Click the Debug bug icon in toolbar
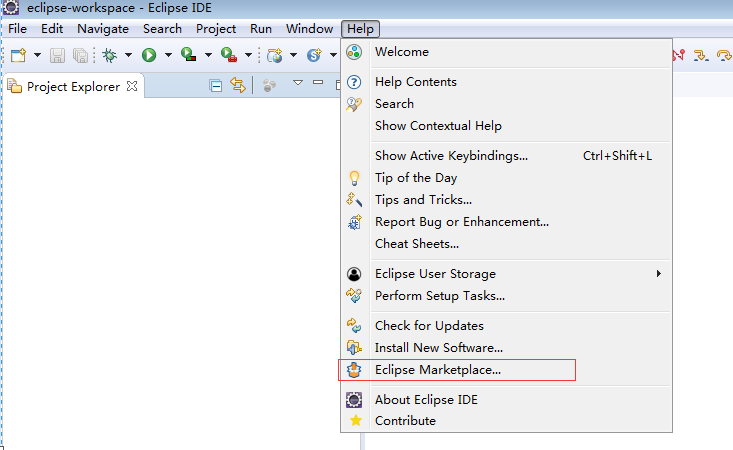 pos(110,56)
